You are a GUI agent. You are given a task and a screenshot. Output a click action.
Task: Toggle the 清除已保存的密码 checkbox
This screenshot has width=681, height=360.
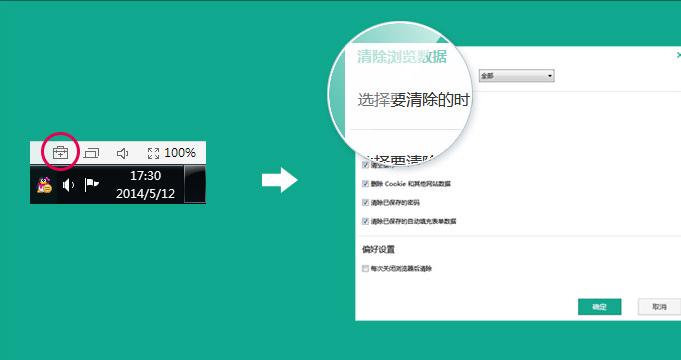pos(365,202)
